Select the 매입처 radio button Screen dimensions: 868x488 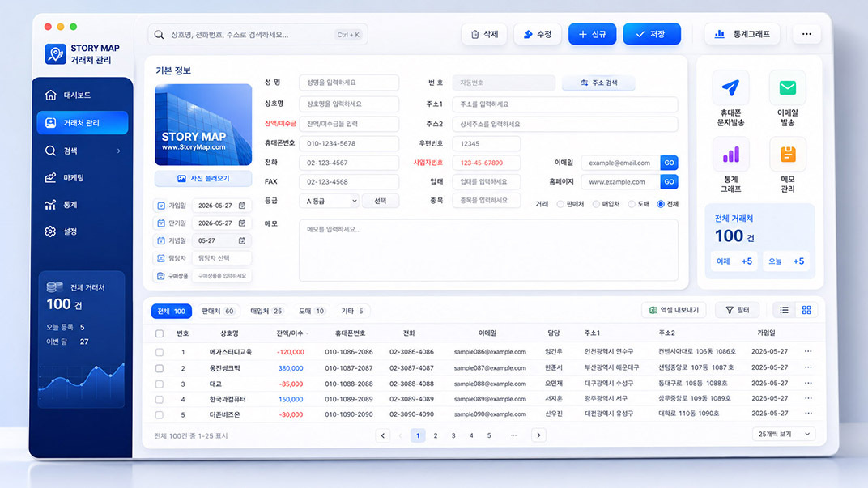pyautogui.click(x=596, y=204)
